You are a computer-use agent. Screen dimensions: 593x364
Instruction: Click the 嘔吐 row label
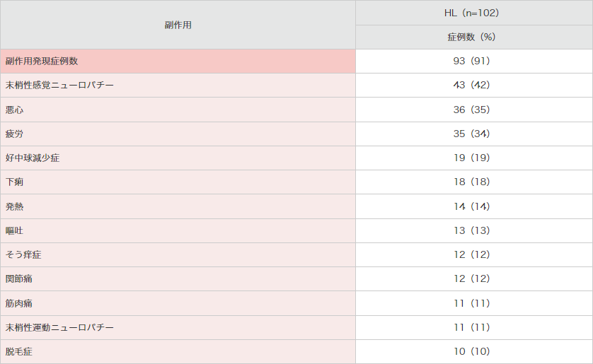coord(15,230)
